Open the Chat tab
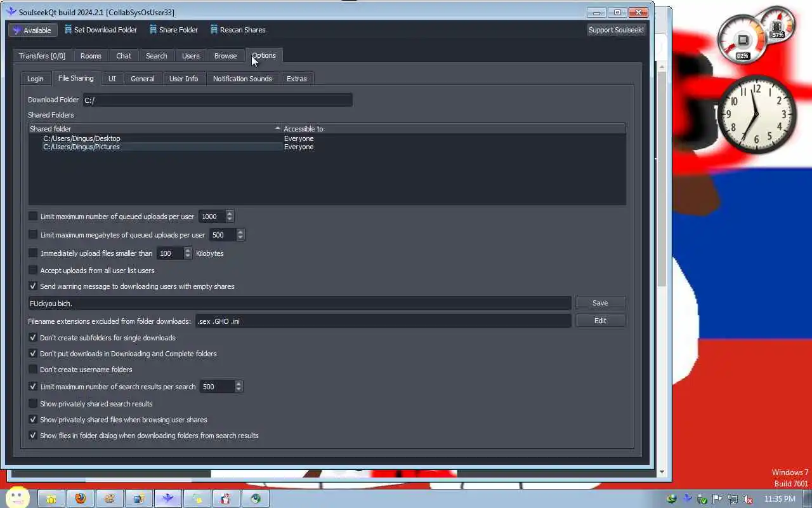The image size is (812, 508). [x=124, y=56]
